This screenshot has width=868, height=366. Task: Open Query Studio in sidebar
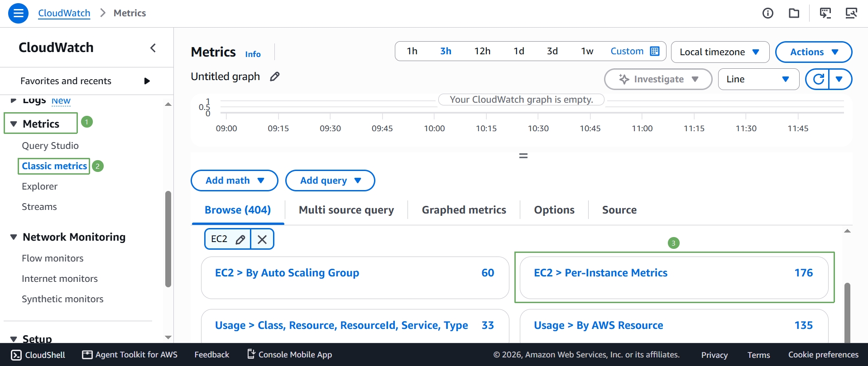point(50,146)
